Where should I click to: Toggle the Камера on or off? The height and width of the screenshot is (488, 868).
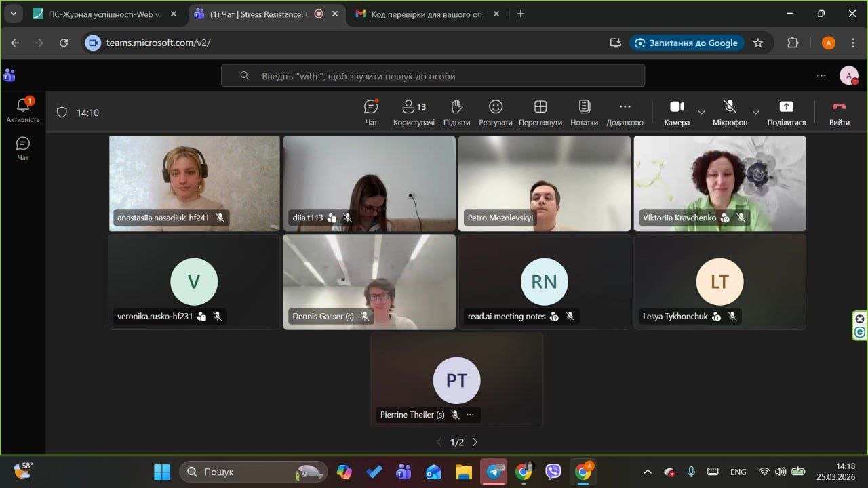coord(677,113)
